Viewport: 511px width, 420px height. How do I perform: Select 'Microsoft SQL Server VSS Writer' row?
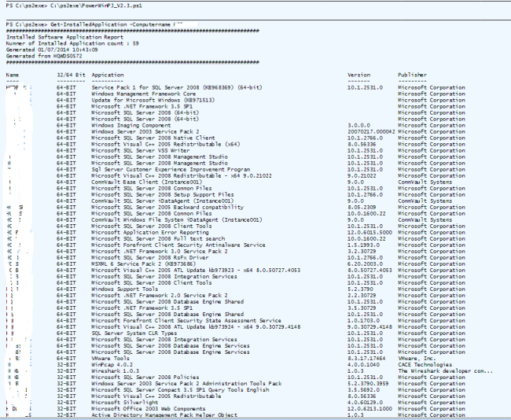[x=141, y=151]
